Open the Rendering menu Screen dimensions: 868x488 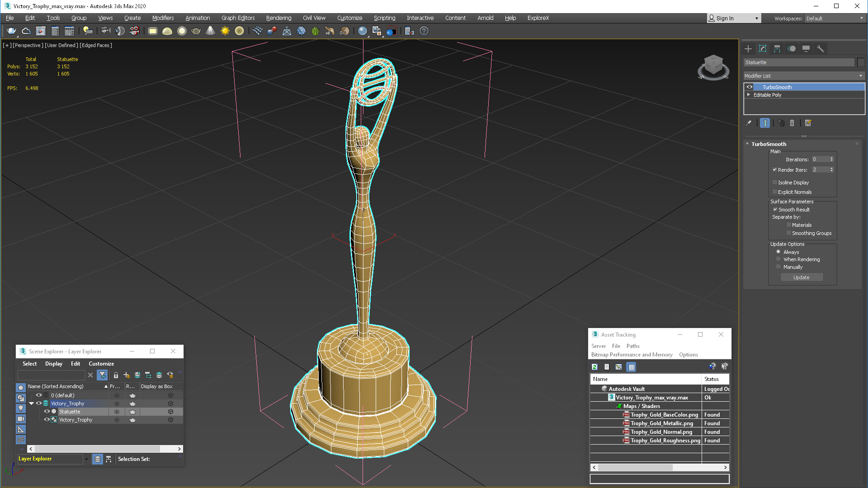click(x=278, y=18)
